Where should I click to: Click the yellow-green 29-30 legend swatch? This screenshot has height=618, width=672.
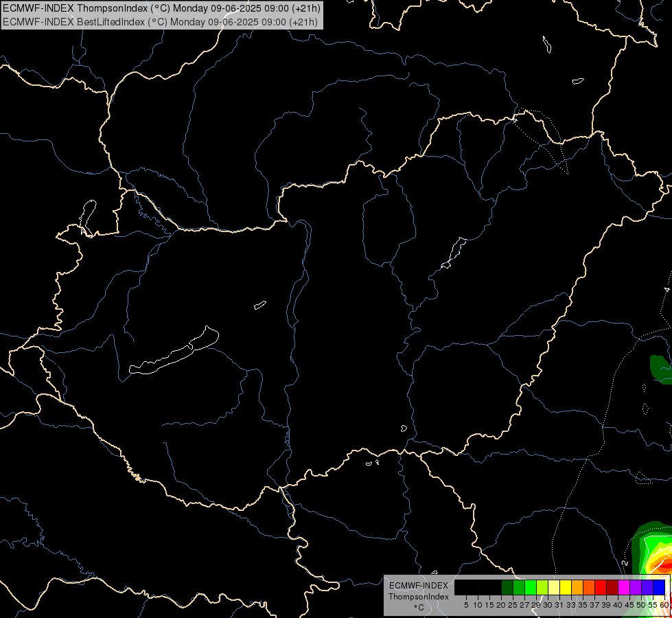[542, 587]
